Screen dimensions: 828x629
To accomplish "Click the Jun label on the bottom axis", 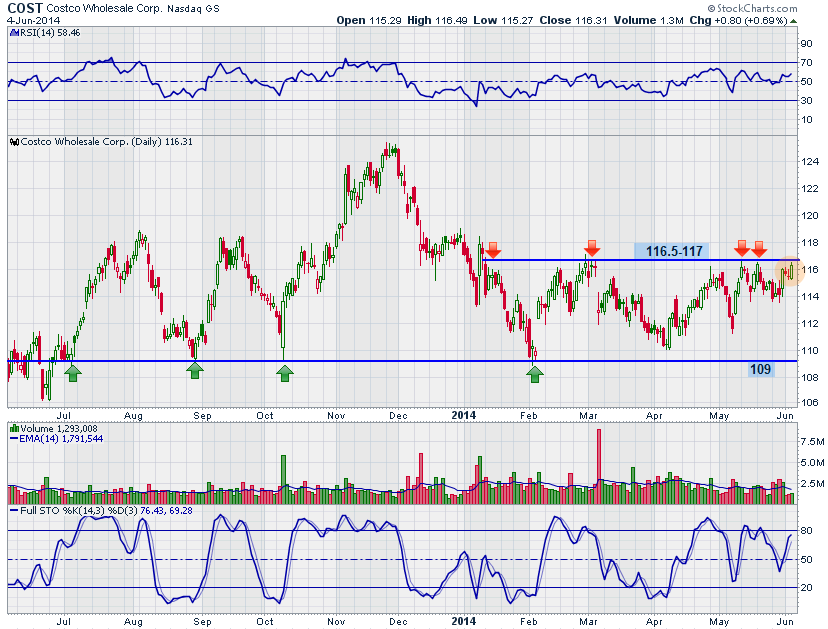I will [x=785, y=622].
